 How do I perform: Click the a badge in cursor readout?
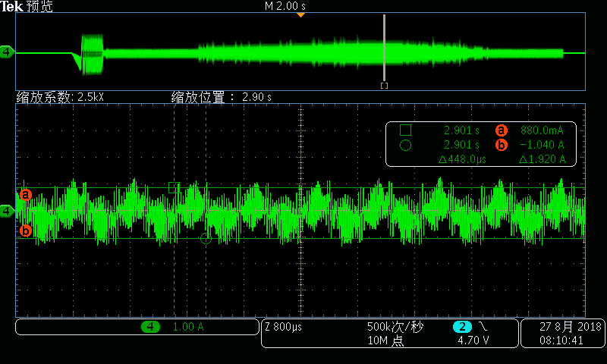click(502, 130)
